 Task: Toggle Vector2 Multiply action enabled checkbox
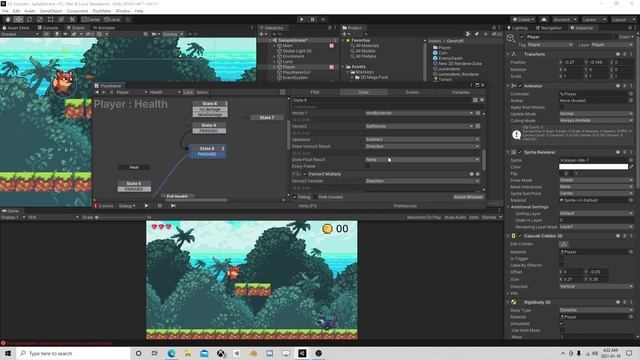click(304, 174)
